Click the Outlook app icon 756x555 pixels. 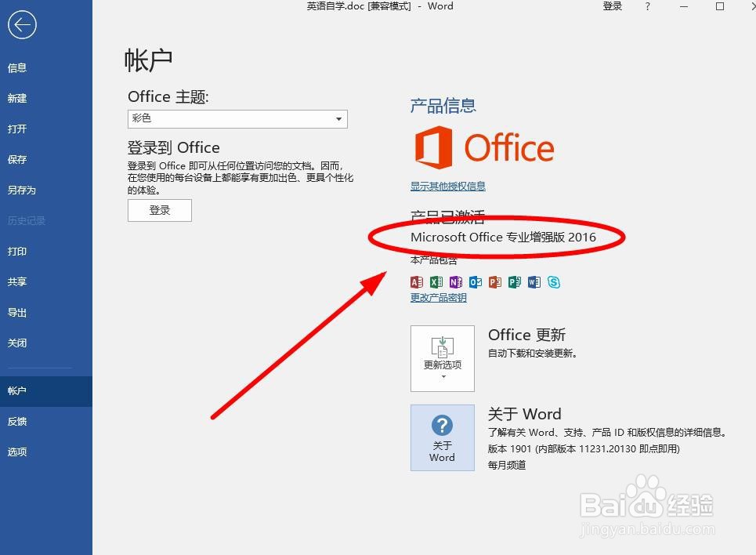476,282
